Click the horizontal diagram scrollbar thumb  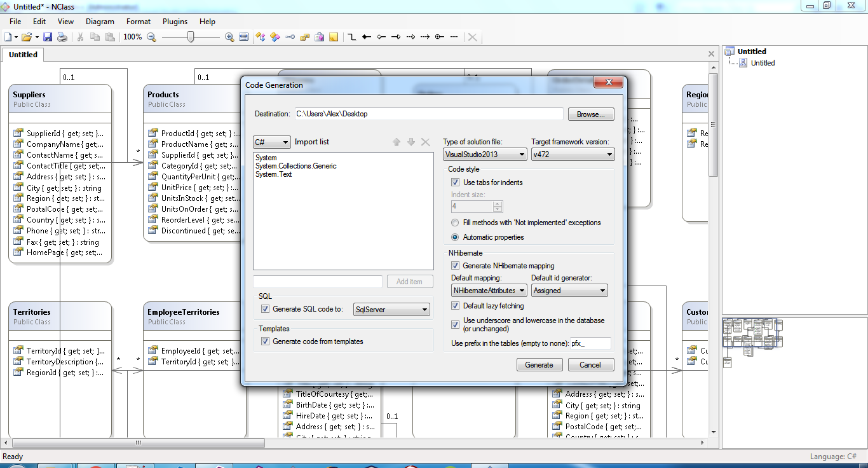click(138, 443)
